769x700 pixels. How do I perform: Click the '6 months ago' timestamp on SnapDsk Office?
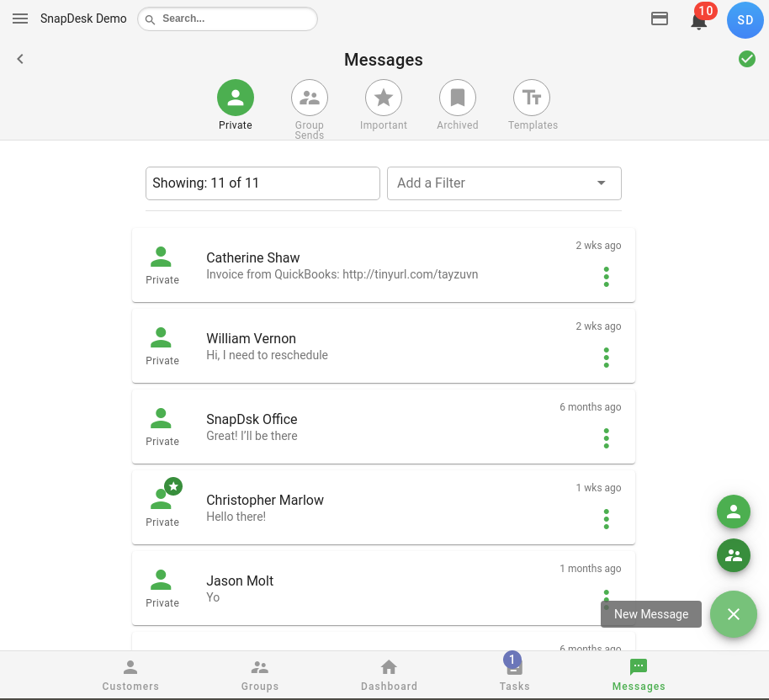tap(590, 406)
